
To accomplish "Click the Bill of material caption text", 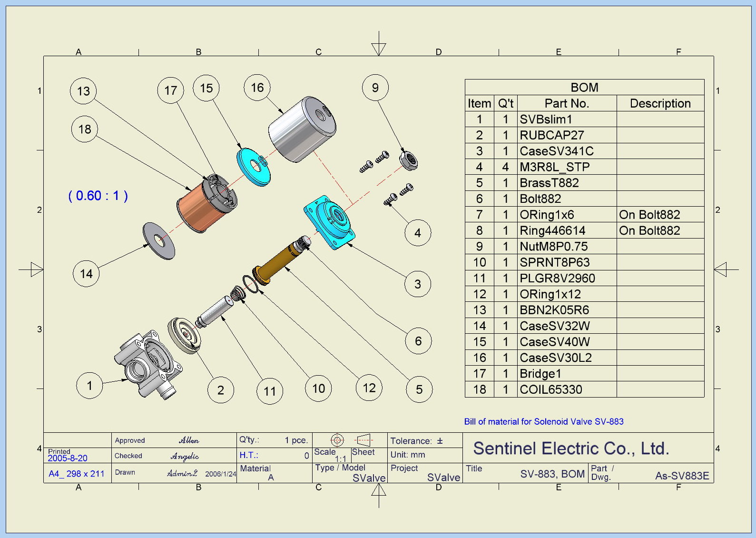I will (x=543, y=421).
